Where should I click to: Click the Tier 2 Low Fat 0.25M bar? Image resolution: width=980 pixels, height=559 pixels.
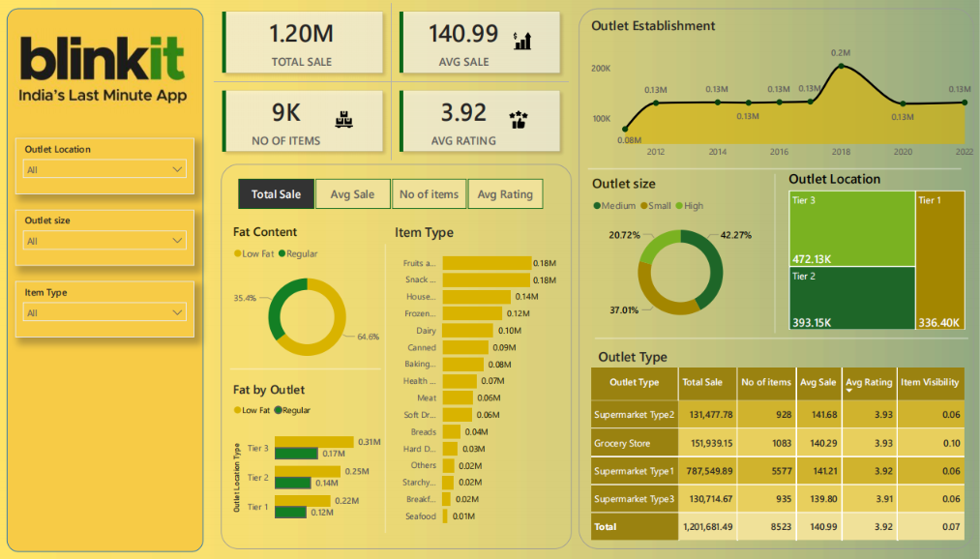pyautogui.click(x=308, y=472)
